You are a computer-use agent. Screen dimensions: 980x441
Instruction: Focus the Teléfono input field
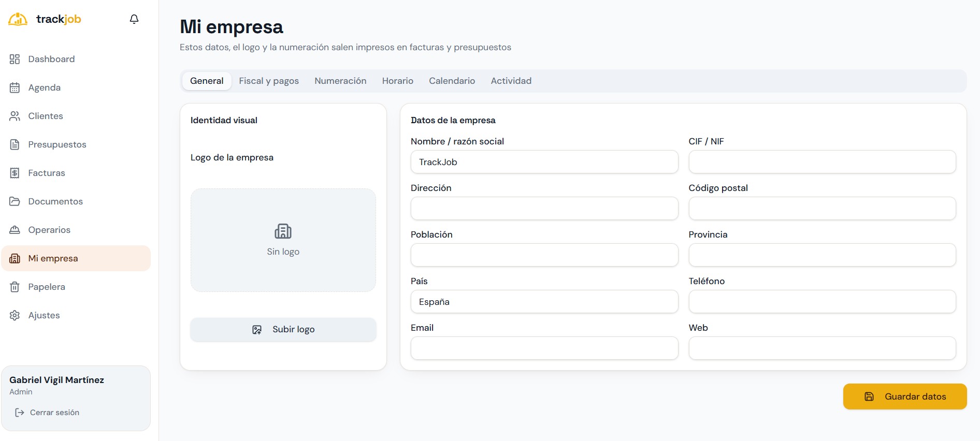[822, 302]
